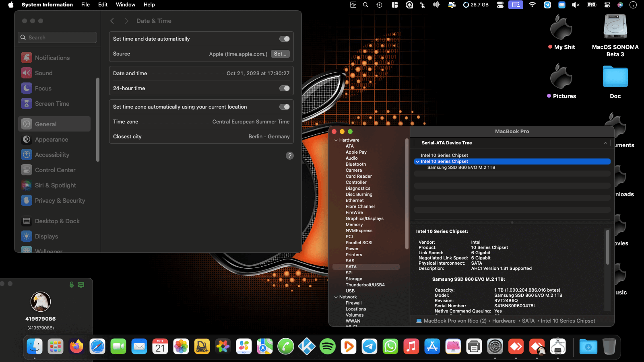Open Privacy & Security settings
644x362 pixels.
click(x=54, y=201)
